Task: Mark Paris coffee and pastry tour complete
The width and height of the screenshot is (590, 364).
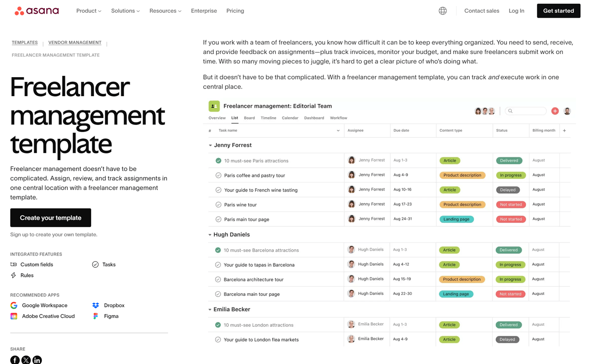Action: (x=218, y=175)
